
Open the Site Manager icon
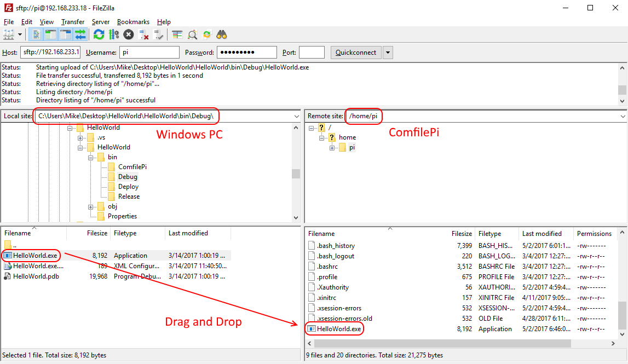[x=9, y=34]
